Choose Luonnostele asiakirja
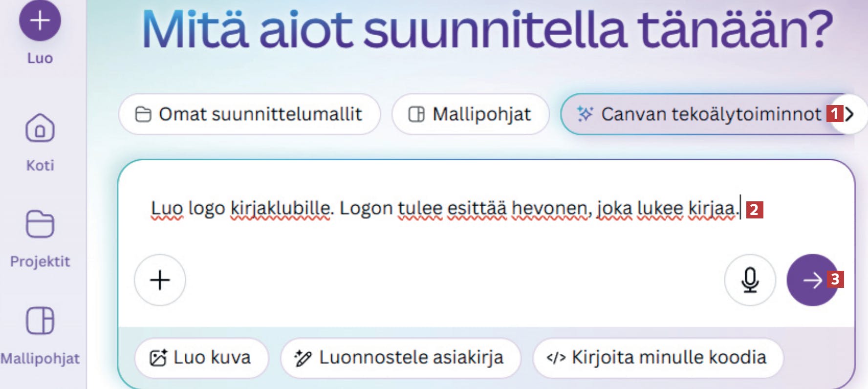 [401, 358]
